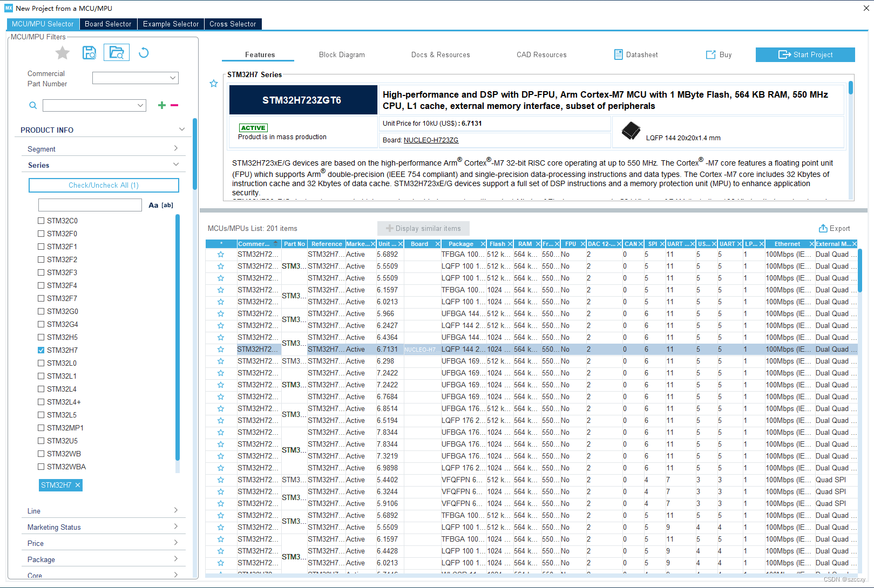Open the CAD Resources tab
Viewport: 874px width, 588px height.
coord(541,54)
